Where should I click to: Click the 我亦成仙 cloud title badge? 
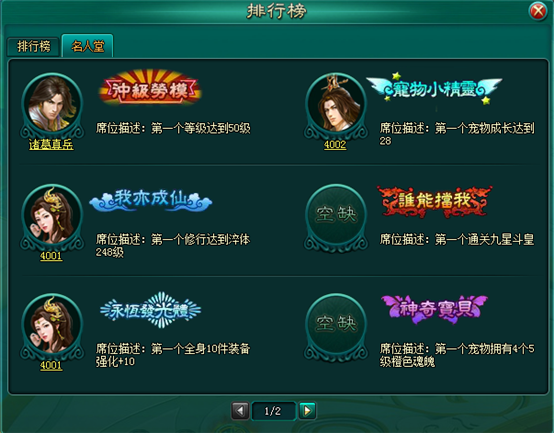[151, 200]
